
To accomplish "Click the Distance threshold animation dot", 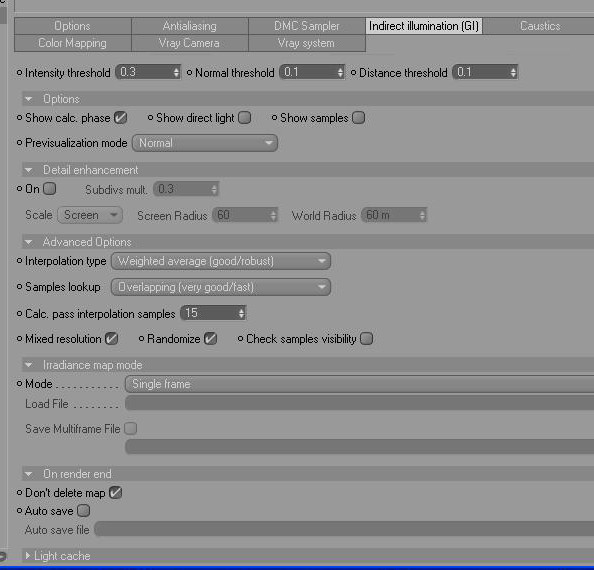I will [353, 72].
